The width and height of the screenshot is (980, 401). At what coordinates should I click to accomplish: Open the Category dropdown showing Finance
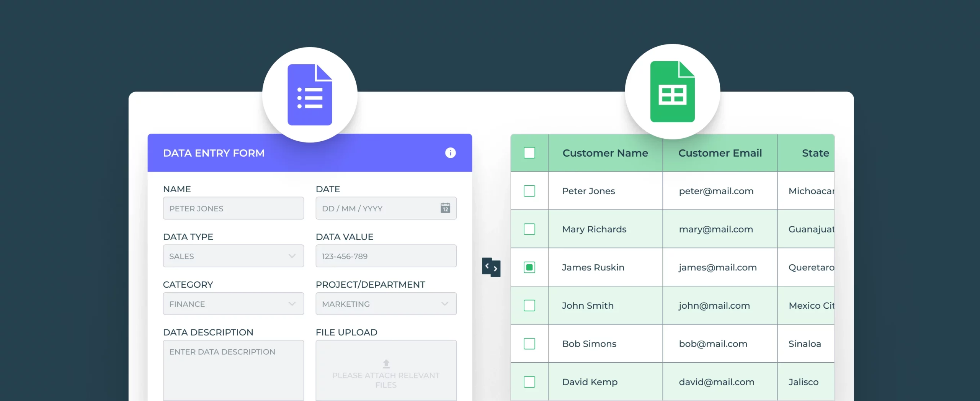233,304
